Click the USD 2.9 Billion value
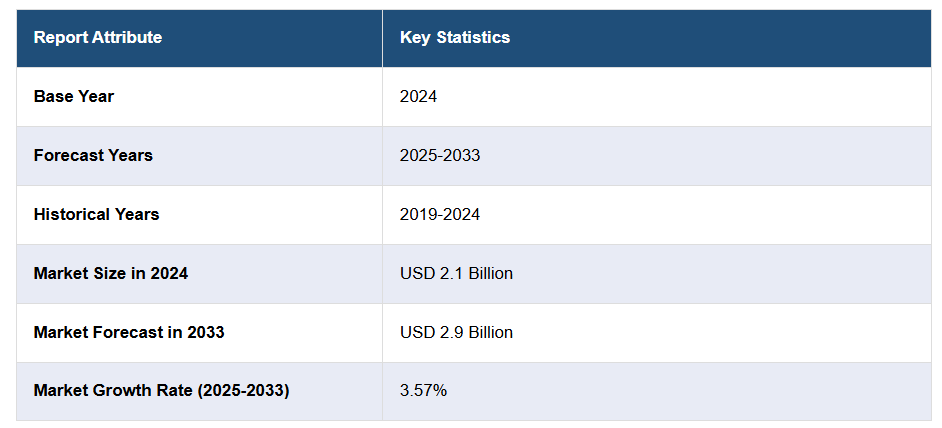The image size is (942, 428). pos(456,332)
